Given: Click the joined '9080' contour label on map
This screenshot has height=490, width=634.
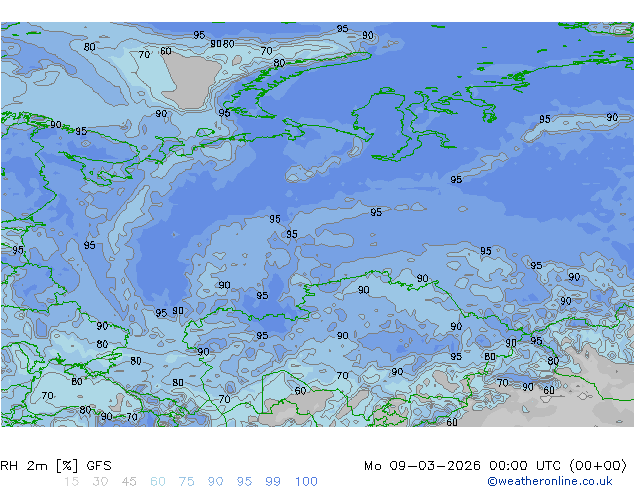Looking at the screenshot, I should (x=222, y=44).
